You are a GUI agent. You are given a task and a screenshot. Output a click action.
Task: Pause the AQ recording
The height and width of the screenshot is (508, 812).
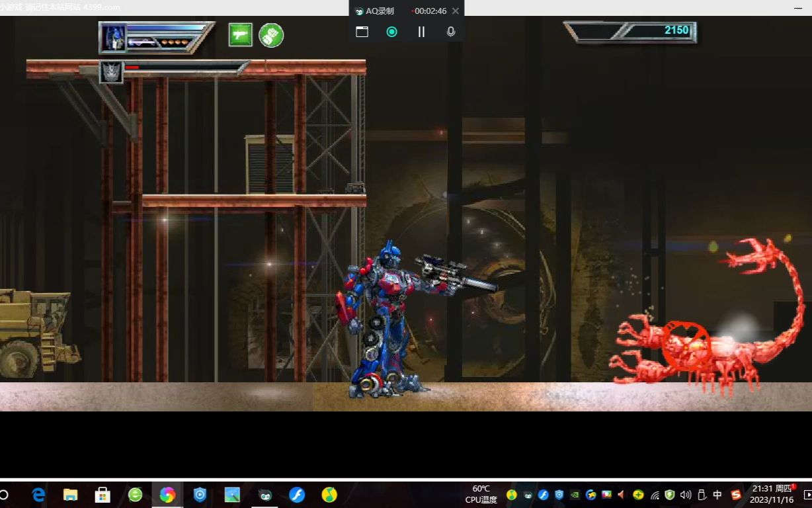[421, 31]
